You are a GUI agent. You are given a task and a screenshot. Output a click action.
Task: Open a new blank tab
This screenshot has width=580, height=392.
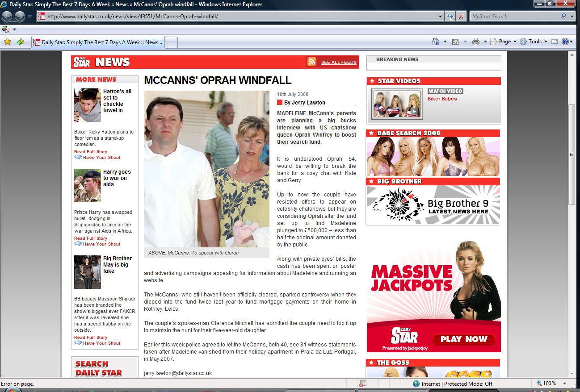[x=172, y=42]
